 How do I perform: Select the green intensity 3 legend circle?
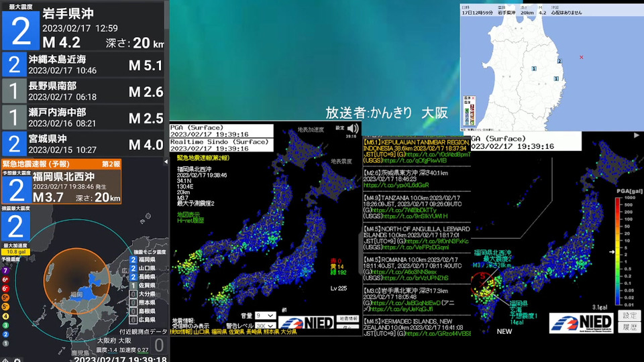6,326
